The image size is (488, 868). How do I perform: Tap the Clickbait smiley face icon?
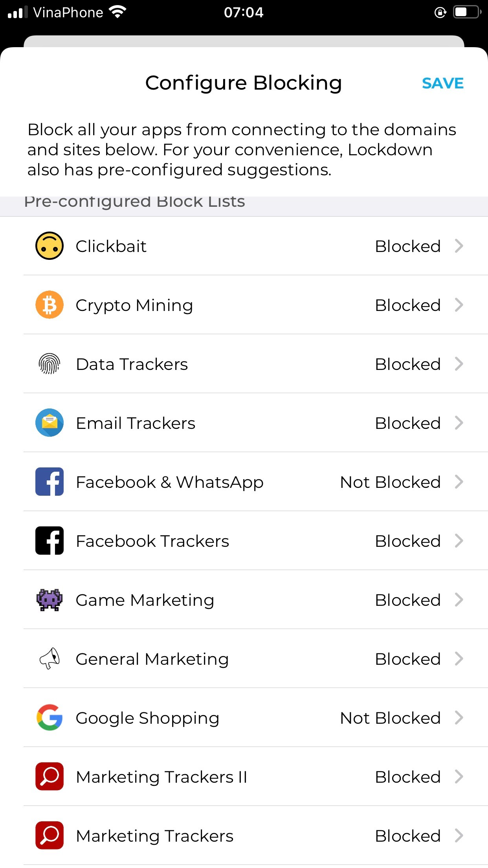tap(50, 246)
